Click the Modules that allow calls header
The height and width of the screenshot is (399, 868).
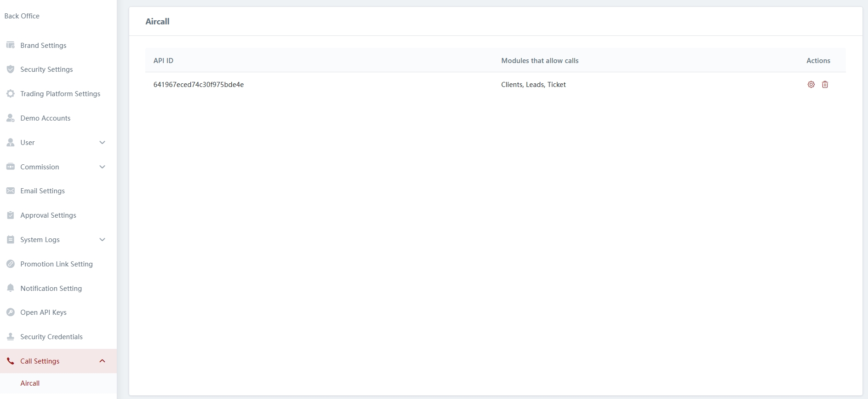[x=540, y=61]
